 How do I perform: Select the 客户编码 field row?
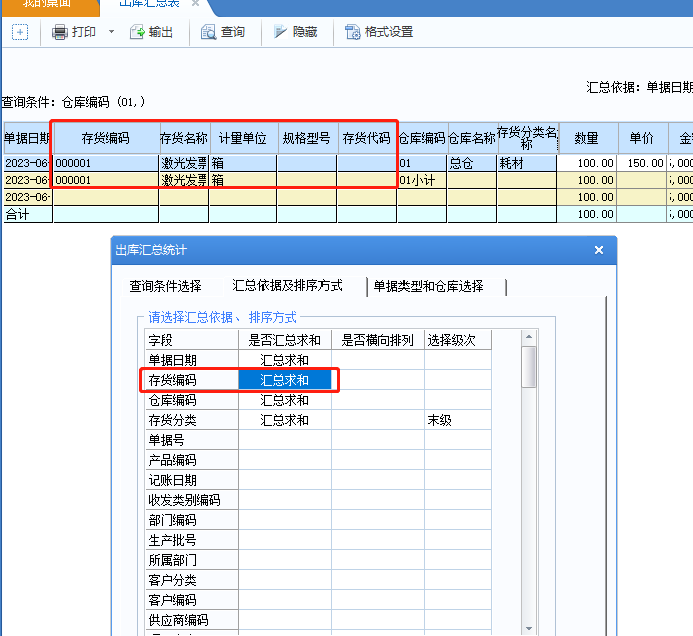tap(192, 600)
